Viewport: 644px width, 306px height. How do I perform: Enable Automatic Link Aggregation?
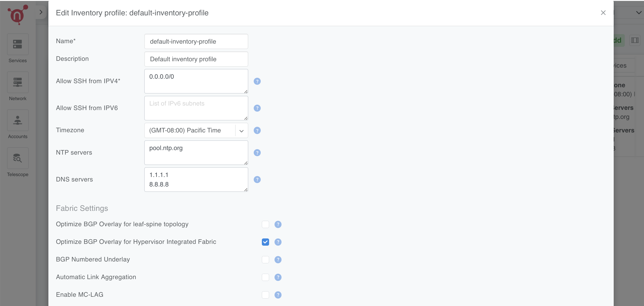coord(265,277)
